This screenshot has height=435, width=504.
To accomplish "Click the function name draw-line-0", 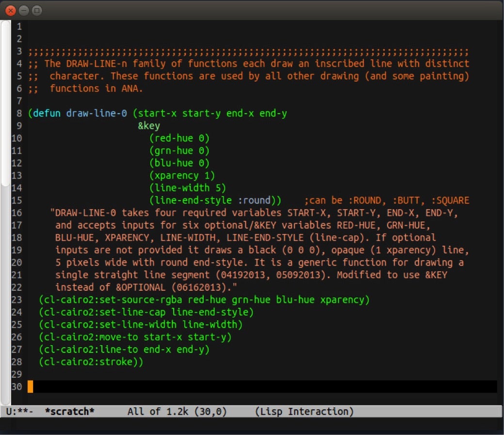I will pyautogui.click(x=97, y=113).
